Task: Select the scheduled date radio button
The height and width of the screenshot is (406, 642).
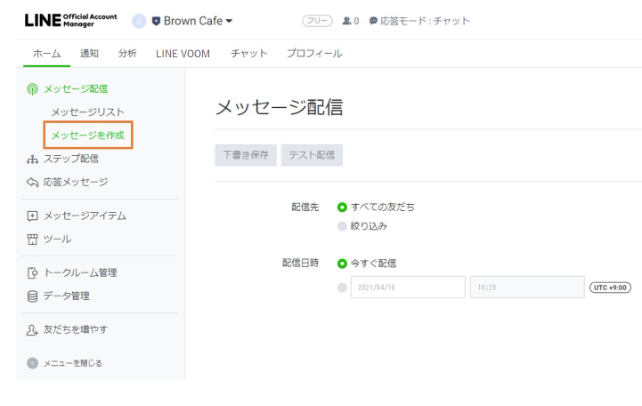Action: [x=342, y=287]
